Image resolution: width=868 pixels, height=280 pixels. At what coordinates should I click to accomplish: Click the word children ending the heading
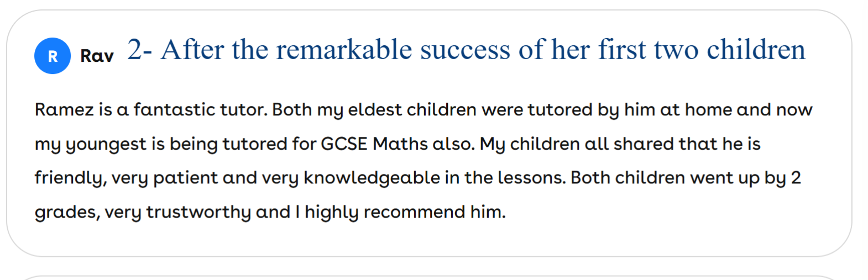(756, 50)
